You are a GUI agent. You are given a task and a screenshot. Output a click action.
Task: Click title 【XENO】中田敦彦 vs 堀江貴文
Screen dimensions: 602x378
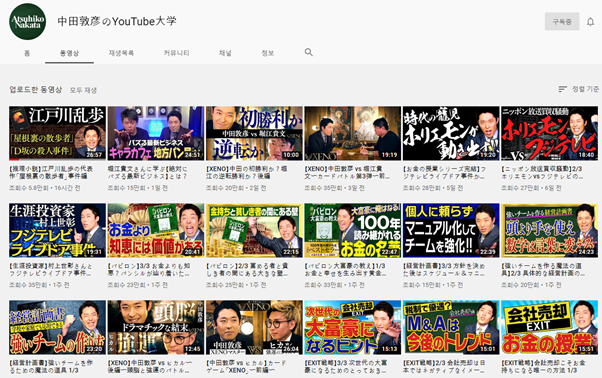pos(347,172)
